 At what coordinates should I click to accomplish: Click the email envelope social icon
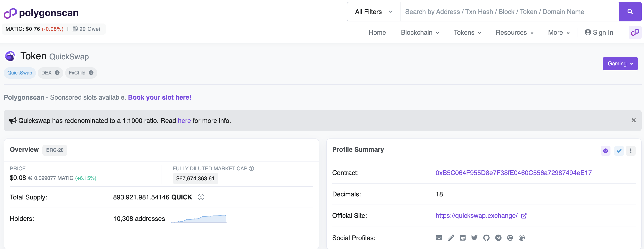coord(439,238)
